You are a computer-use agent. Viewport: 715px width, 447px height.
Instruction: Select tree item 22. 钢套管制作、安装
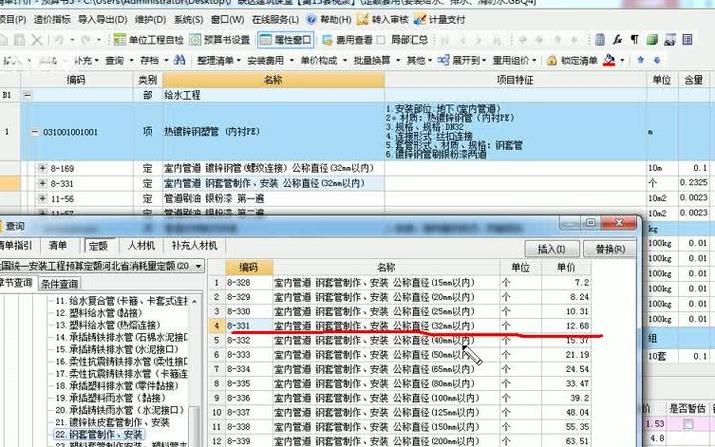(x=99, y=434)
